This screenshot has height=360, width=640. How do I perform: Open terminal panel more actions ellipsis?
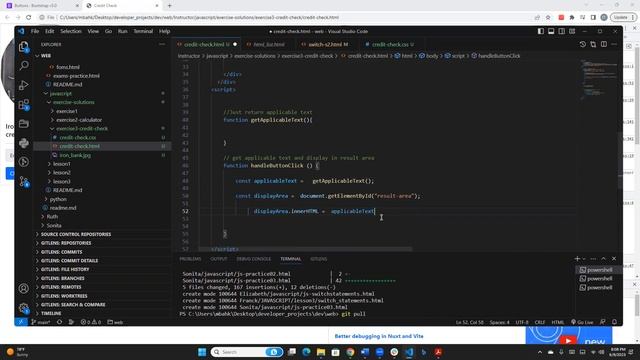coord(593,259)
